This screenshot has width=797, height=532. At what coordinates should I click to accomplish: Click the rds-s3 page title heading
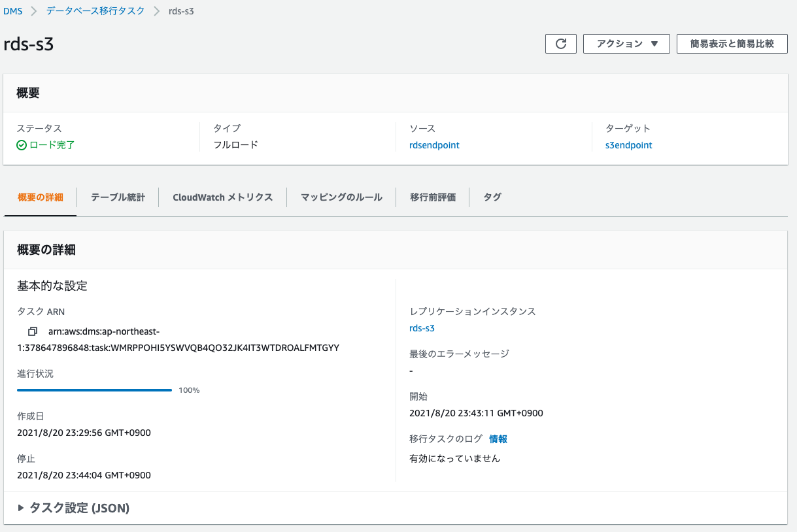pos(28,44)
